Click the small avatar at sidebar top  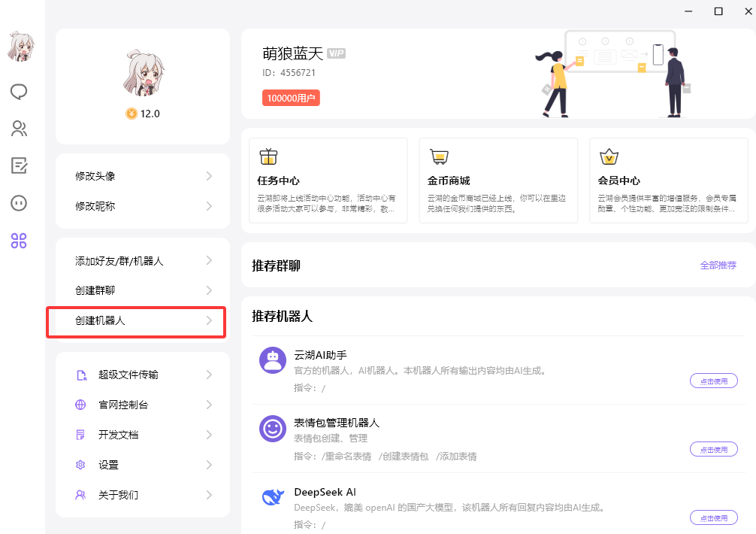20,47
